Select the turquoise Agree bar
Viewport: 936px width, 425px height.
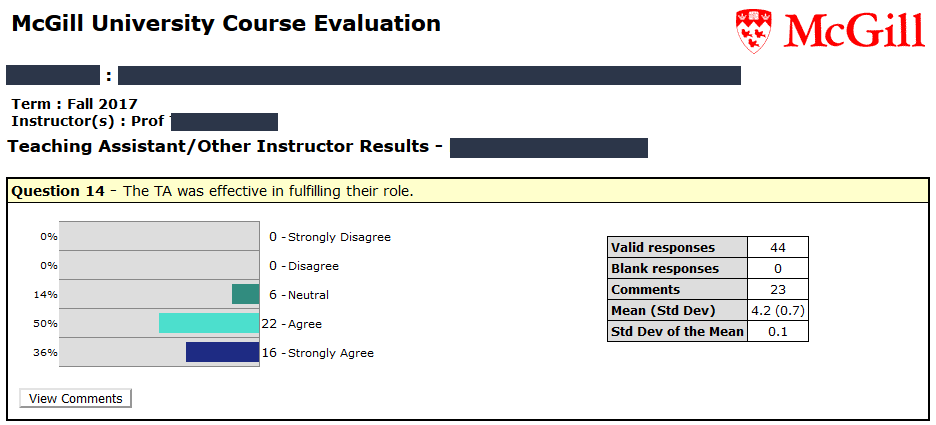(x=209, y=323)
